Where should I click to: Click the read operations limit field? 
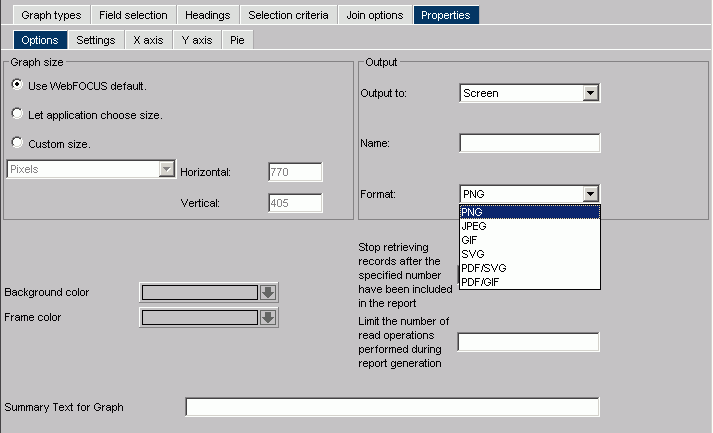tap(528, 342)
